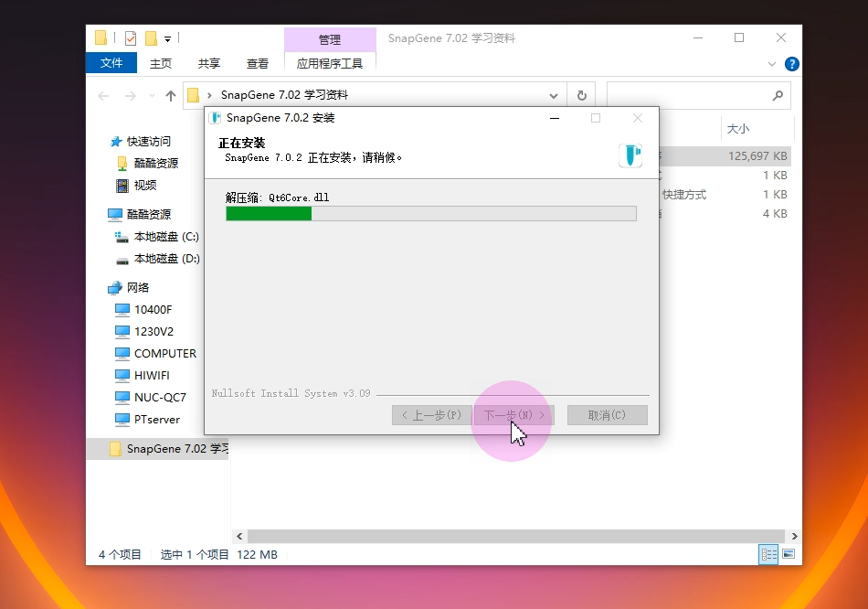This screenshot has height=609, width=868.
Task: Click the 下一步(N) button
Action: coord(513,415)
